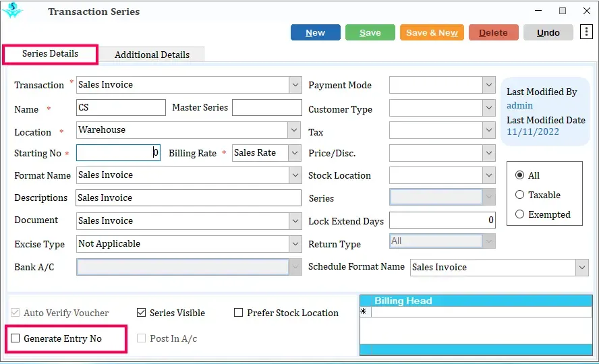This screenshot has width=599, height=364.
Task: Open the three-dot more options menu
Action: tap(586, 32)
